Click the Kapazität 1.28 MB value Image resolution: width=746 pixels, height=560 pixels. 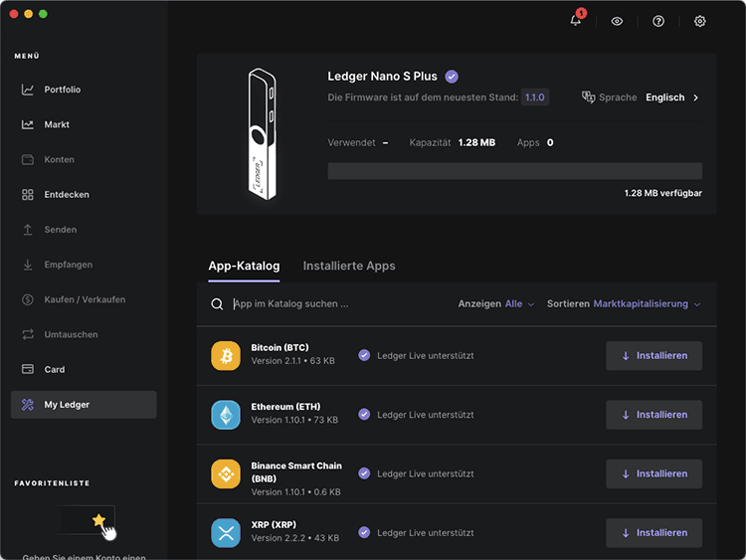point(476,143)
